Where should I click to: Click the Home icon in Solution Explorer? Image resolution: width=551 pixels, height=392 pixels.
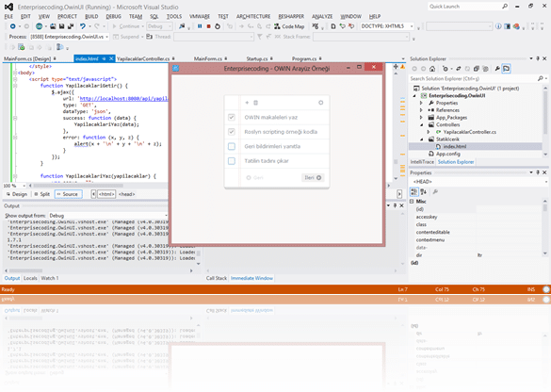pyautogui.click(x=432, y=69)
